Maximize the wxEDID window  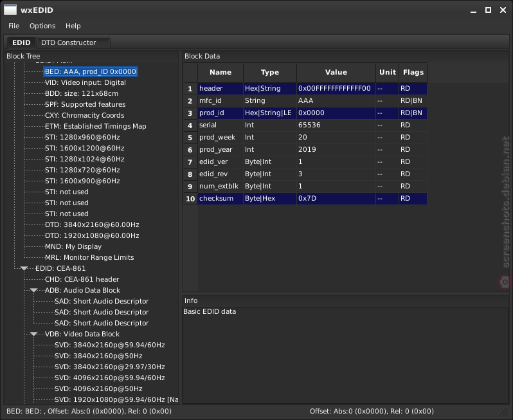[488, 10]
